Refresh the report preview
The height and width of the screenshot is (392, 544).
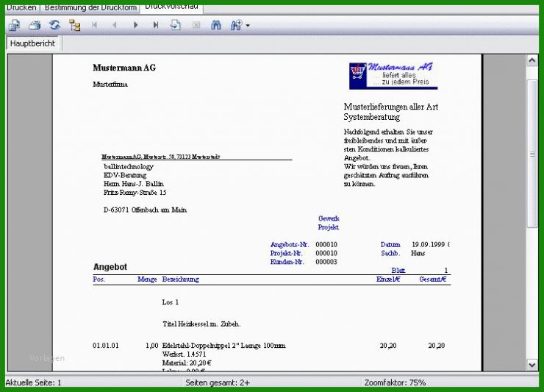coord(54,25)
